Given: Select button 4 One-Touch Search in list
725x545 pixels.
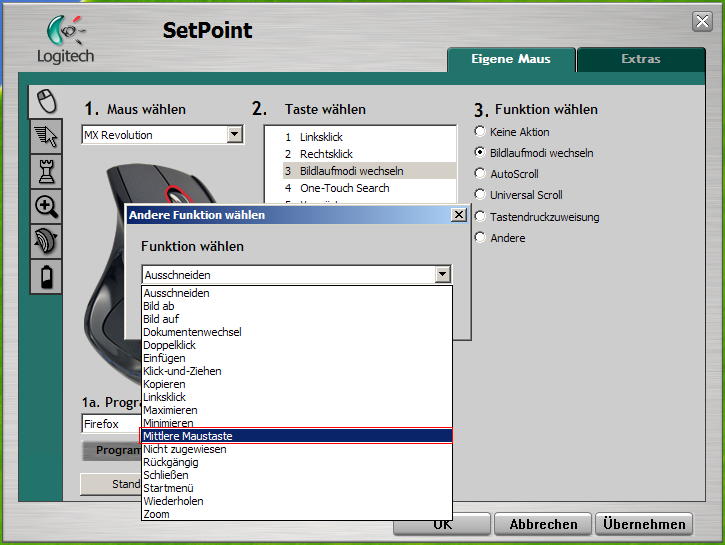Looking at the screenshot, I should 369,188.
